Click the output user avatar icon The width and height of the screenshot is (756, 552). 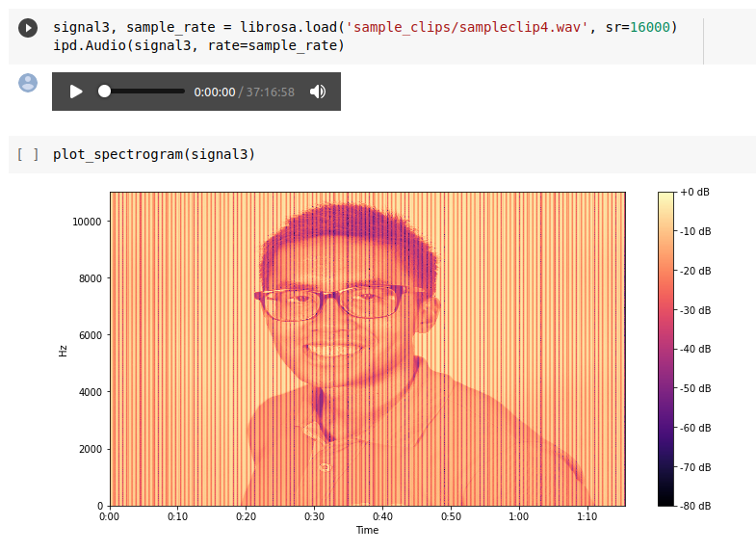[28, 83]
